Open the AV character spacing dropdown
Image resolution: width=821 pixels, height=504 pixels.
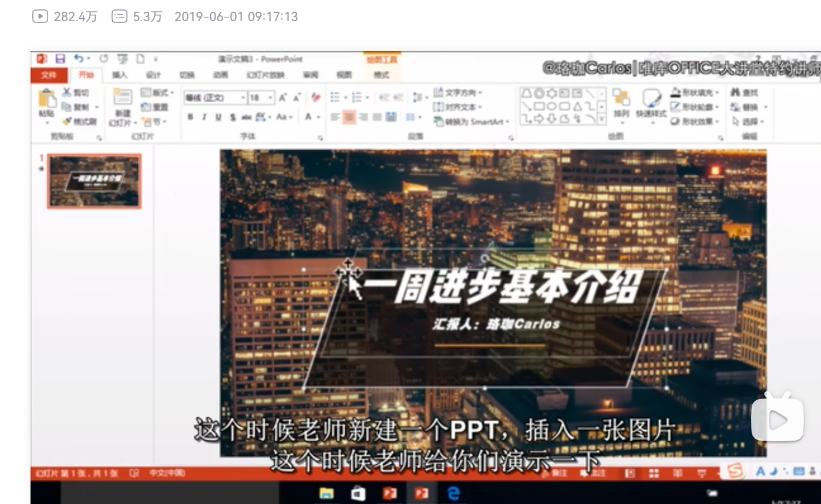click(263, 117)
